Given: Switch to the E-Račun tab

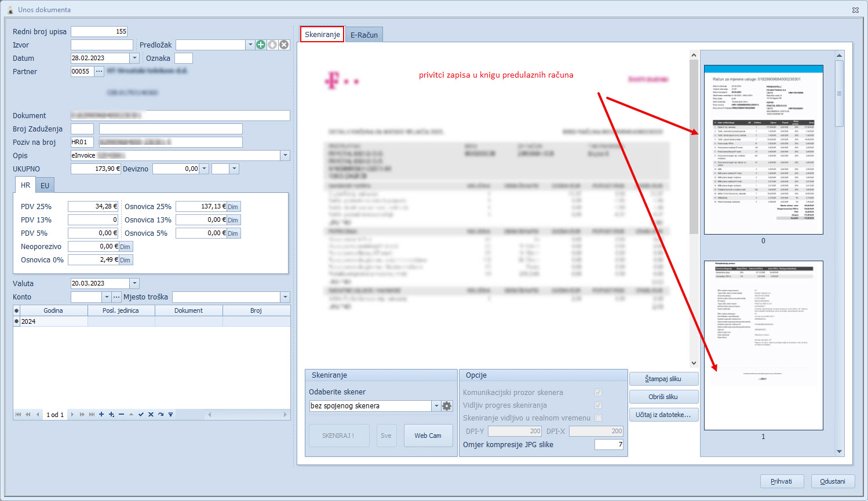Looking at the screenshot, I should coord(364,35).
